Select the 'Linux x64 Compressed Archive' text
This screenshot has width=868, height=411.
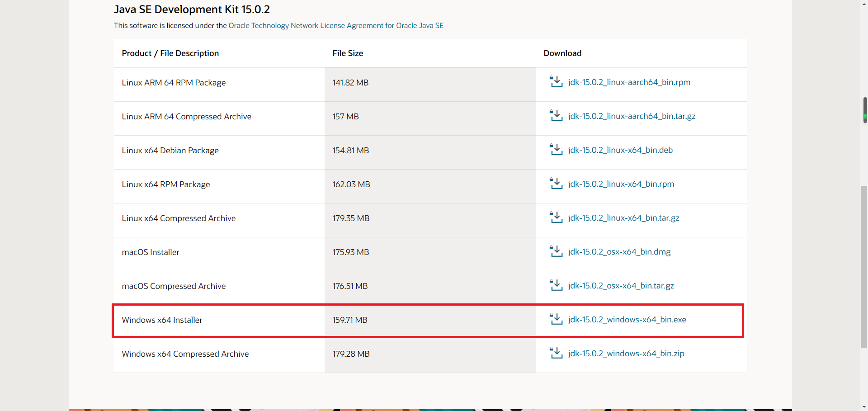[179, 218]
